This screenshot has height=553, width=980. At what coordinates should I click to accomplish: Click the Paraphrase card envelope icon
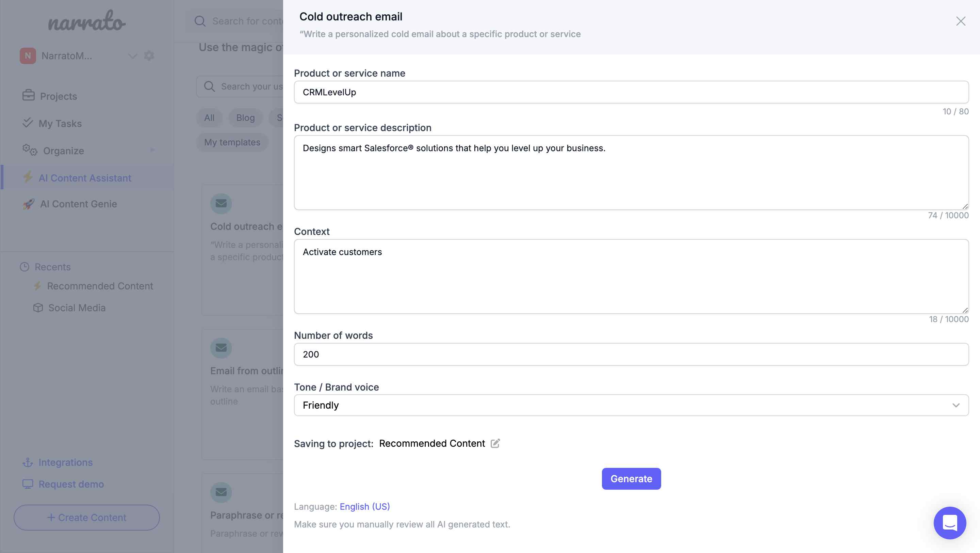pyautogui.click(x=221, y=492)
